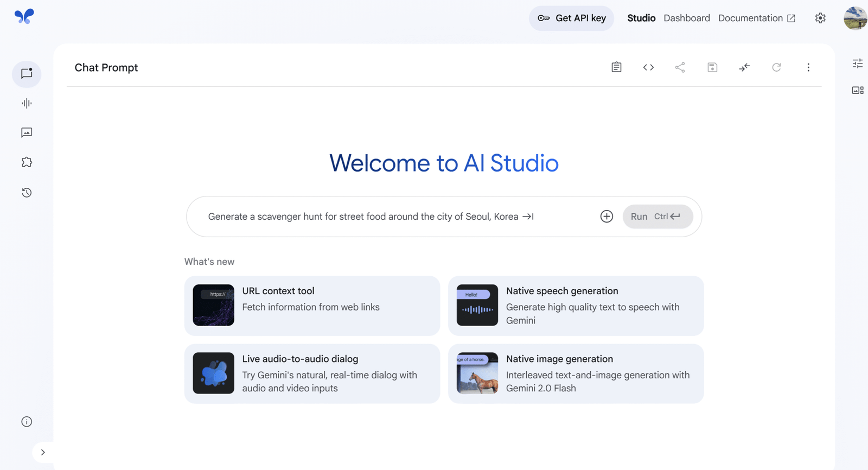Screen dimensions: 868x470
Task: Click the compare mode arrows icon
Action: (x=744, y=67)
